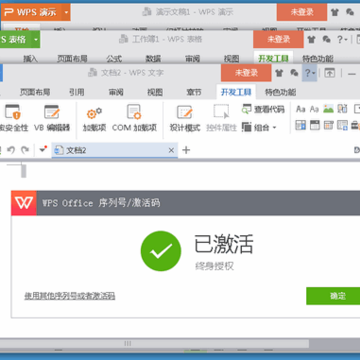Open 视图 tab in WPS 表格 window
360x360 pixels.
[231, 59]
